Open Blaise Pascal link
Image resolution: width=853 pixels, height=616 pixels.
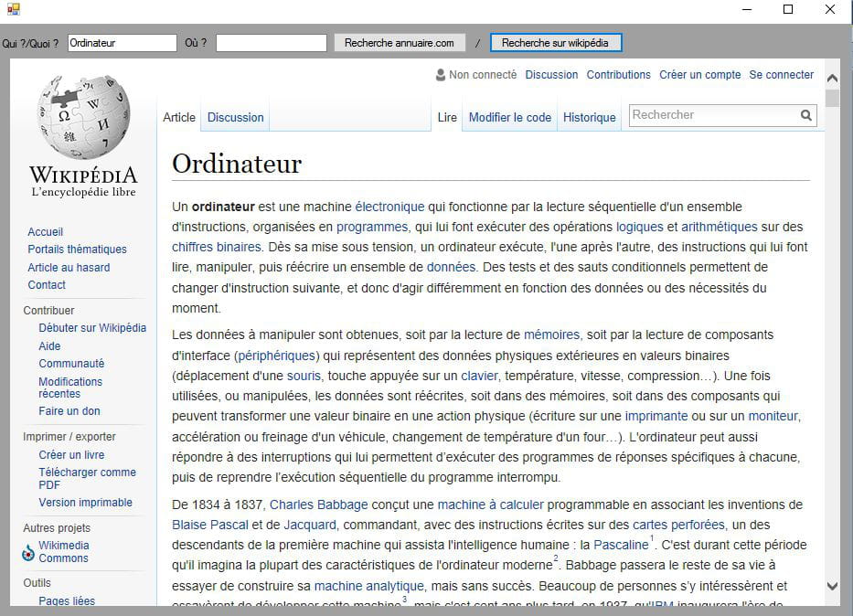tap(210, 525)
